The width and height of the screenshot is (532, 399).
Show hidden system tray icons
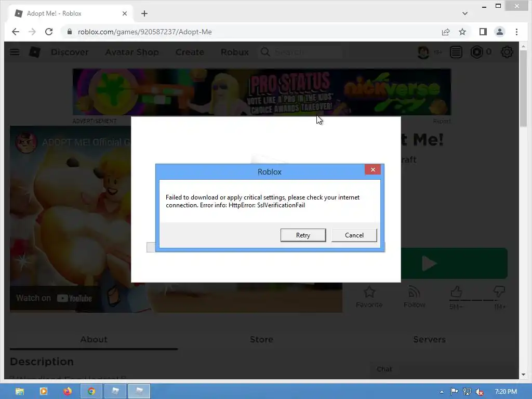(442, 392)
